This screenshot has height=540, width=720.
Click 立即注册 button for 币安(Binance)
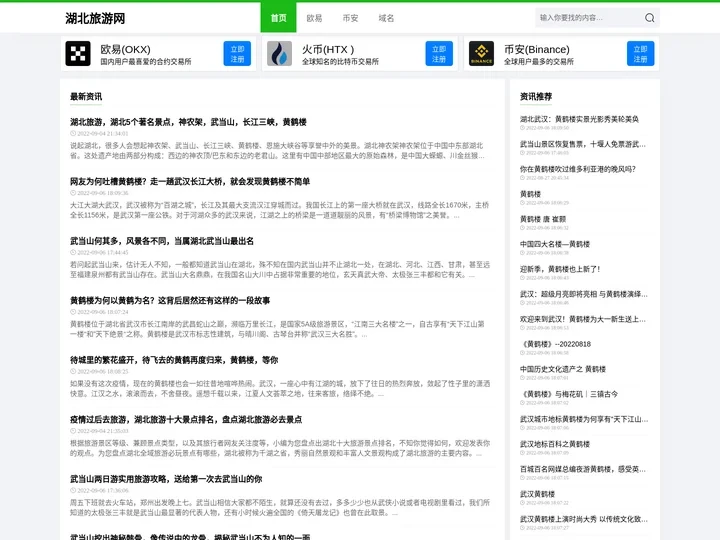(641, 53)
